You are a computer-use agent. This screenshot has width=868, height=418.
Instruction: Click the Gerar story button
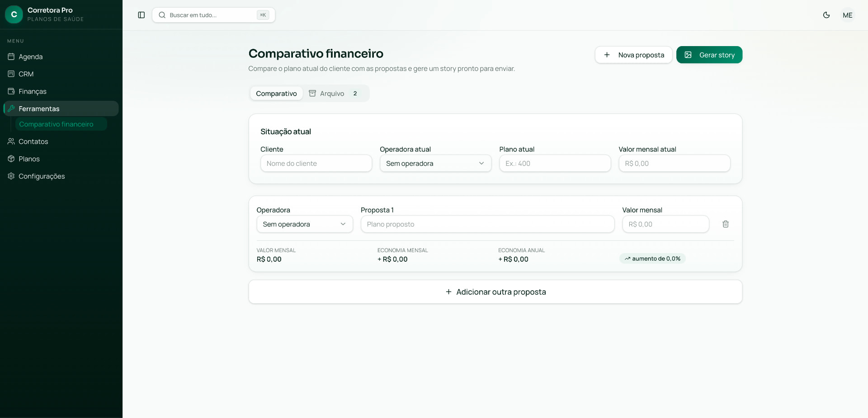coord(709,55)
